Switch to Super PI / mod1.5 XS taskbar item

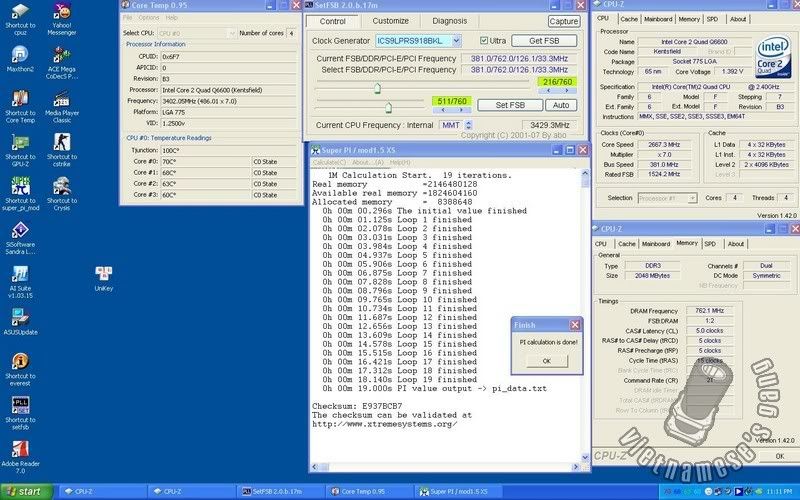point(458,492)
